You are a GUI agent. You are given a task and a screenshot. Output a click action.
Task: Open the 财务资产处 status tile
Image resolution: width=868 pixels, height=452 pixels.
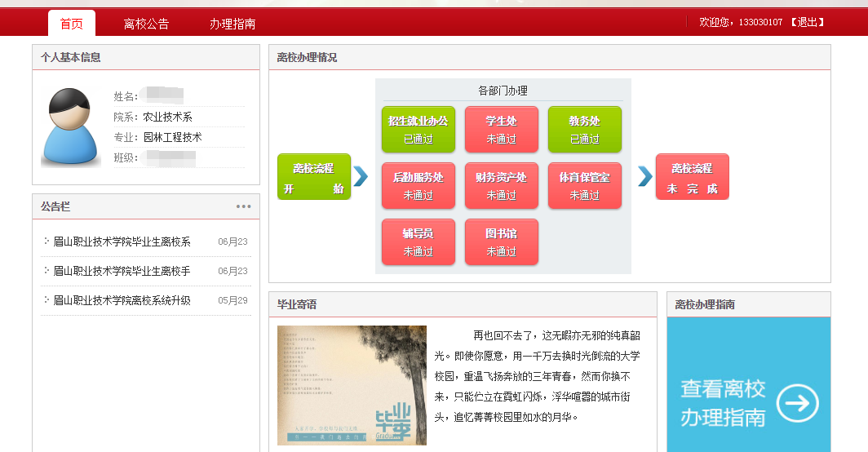pyautogui.click(x=502, y=185)
